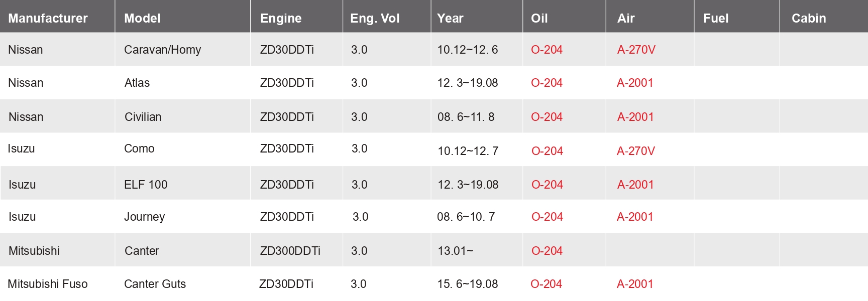This screenshot has height=301, width=868.
Task: Open A-2001 air link in Journey row
Action: click(635, 217)
